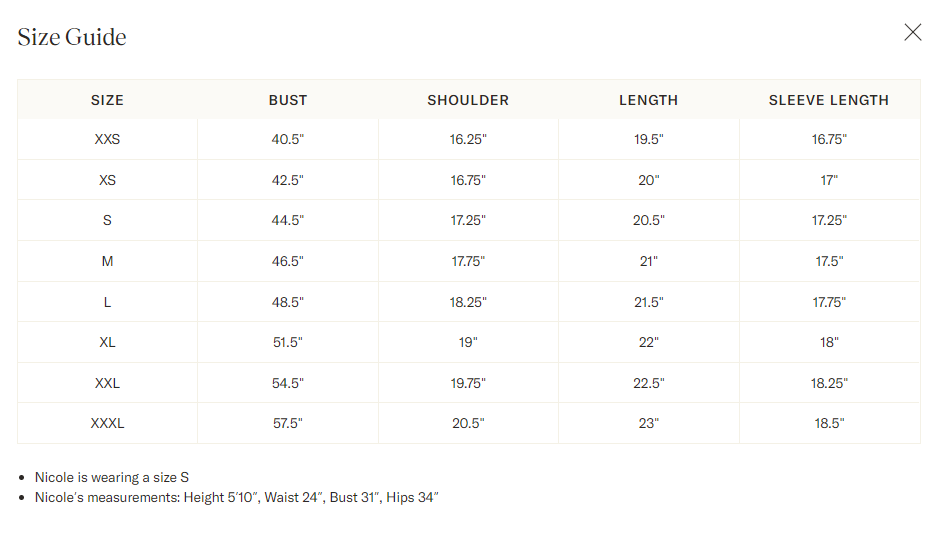Select the XXXL size row label
Image resolution: width=935 pixels, height=537 pixels.
(x=107, y=423)
